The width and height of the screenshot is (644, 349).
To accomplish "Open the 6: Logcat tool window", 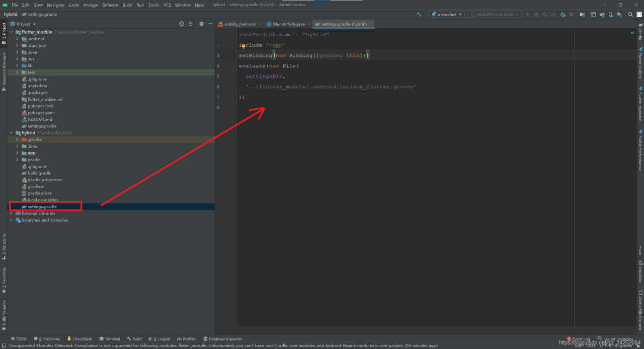I will pos(158,339).
